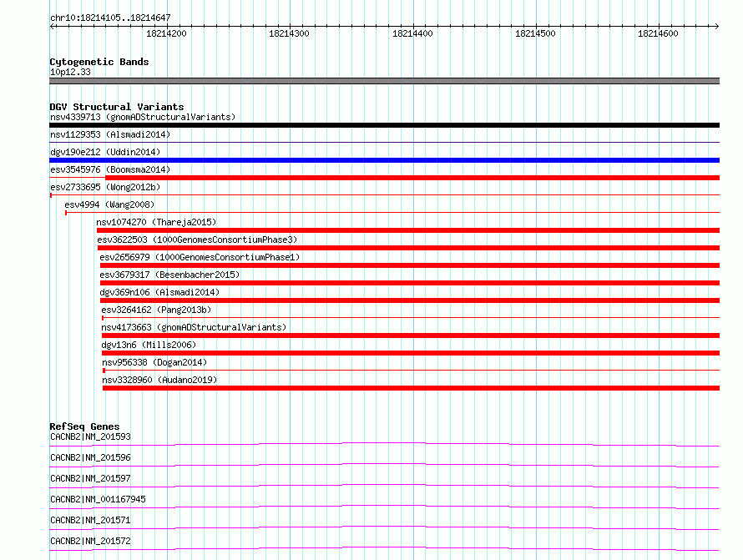
Task: Click the red bar for esv2656979
Action: [x=410, y=265]
